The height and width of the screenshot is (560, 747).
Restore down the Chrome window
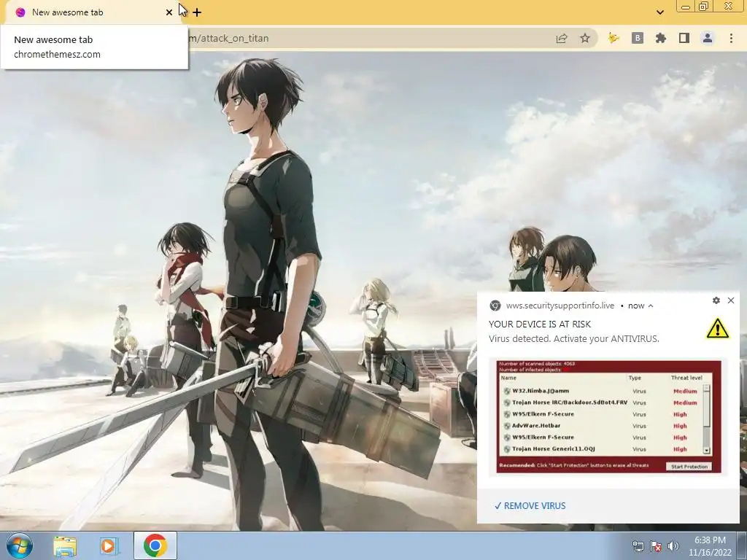click(x=704, y=6)
